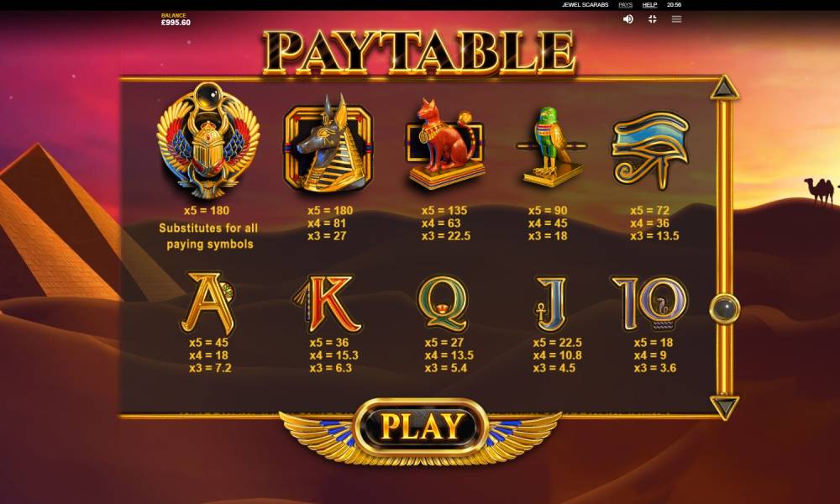Mute the game sound speaker icon

[627, 19]
